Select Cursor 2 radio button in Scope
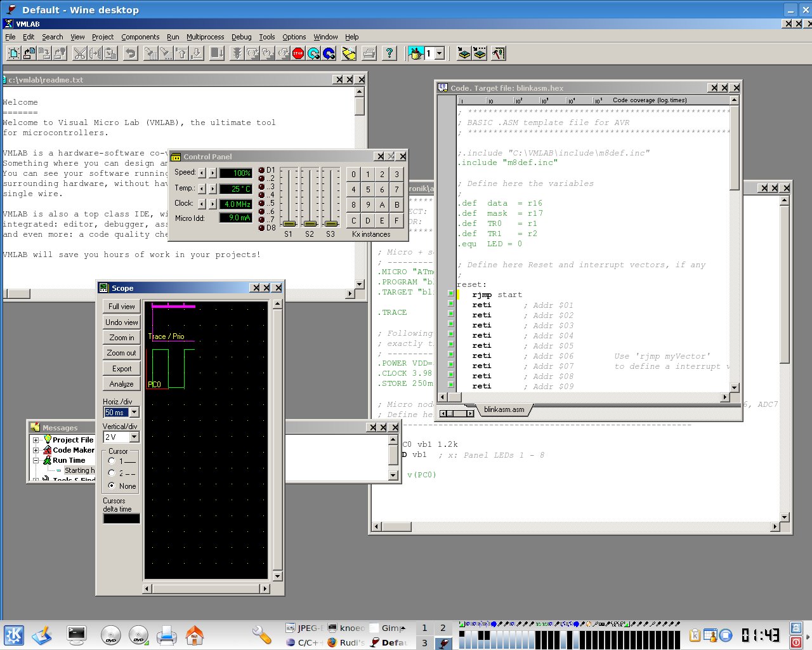The width and height of the screenshot is (812, 650). point(112,473)
